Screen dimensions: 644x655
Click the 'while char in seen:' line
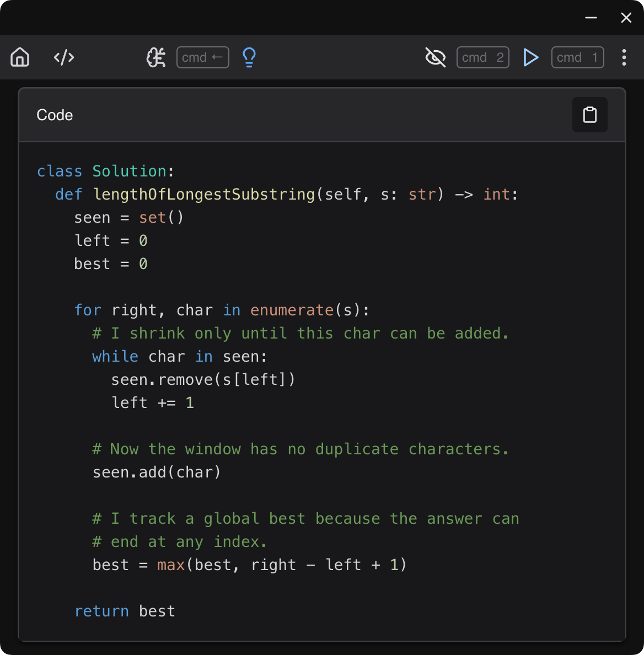[180, 356]
